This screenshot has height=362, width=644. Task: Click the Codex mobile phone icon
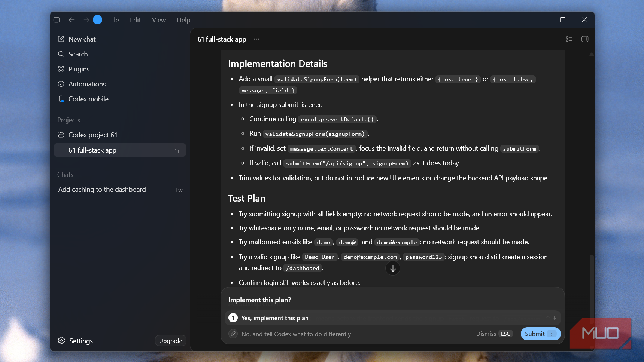point(61,99)
